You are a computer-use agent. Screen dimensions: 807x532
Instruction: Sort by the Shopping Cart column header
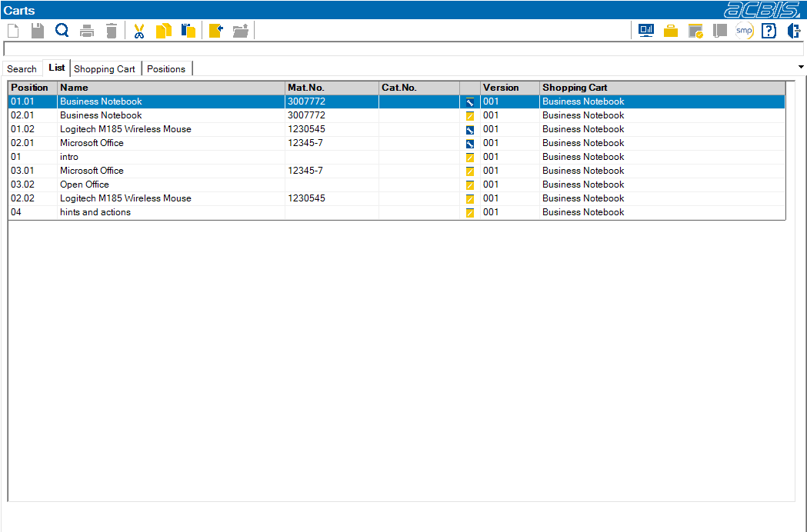[662, 88]
